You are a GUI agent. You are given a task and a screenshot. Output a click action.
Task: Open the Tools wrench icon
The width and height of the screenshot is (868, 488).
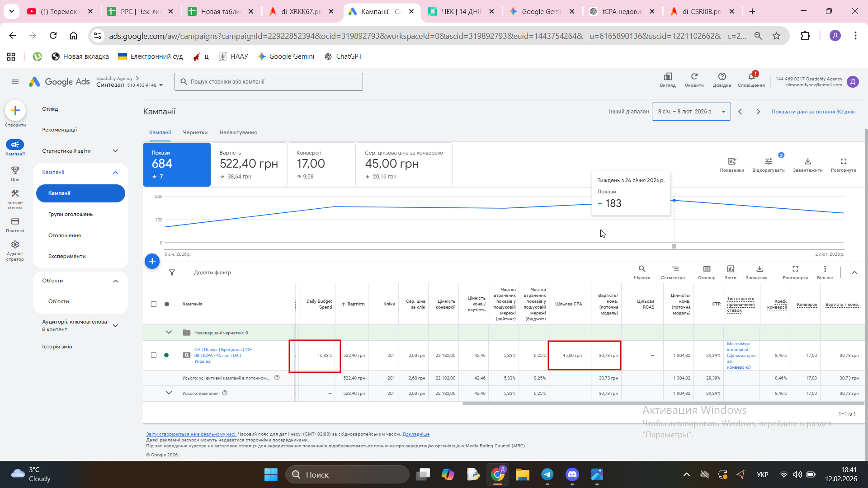tap(15, 194)
